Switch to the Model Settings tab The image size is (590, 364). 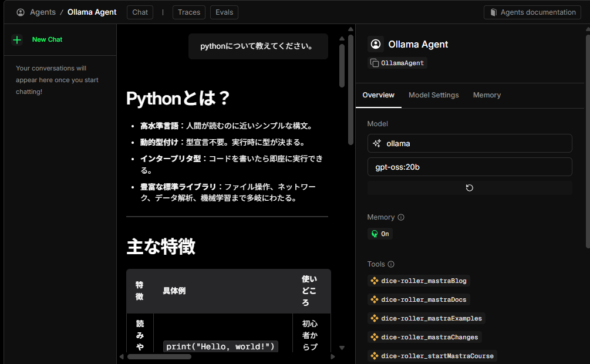click(433, 95)
